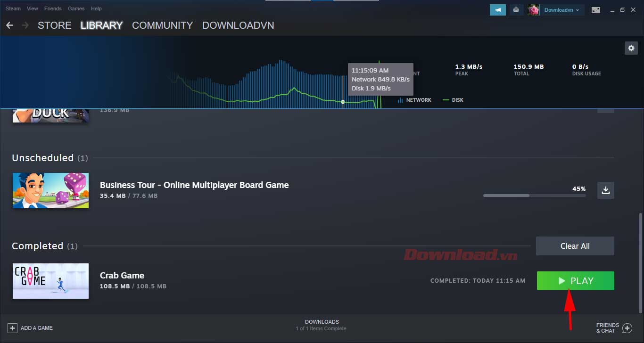
Task: Resume Business Tour download arrow button
Action: [606, 190]
